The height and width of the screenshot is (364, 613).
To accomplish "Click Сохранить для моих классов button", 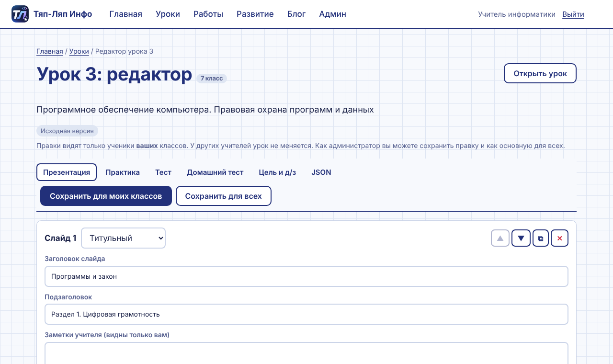I will click(106, 196).
